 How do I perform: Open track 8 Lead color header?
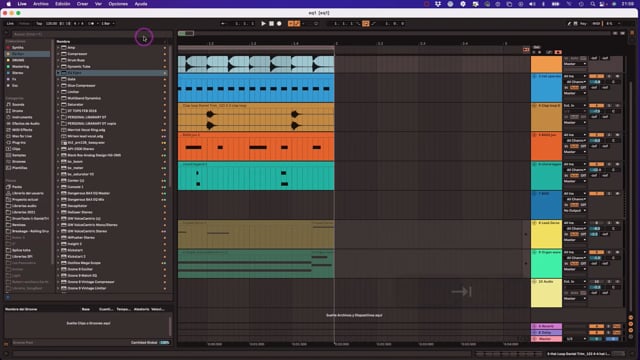click(x=546, y=234)
